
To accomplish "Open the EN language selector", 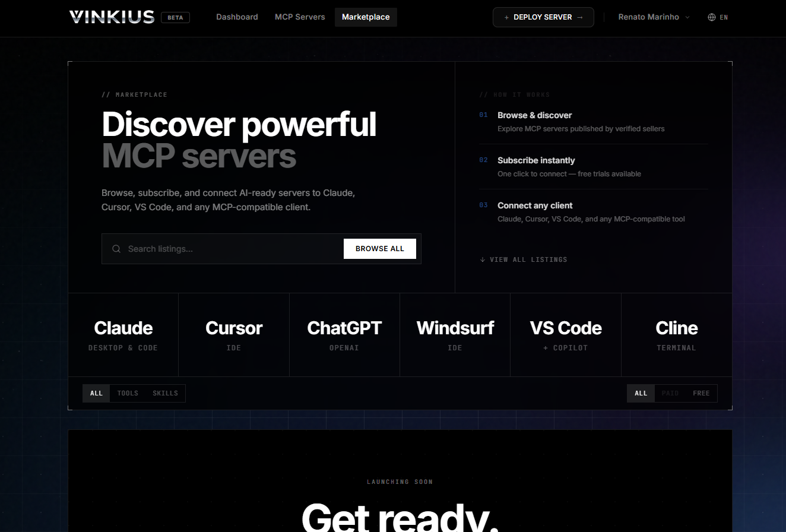I will tap(723, 17).
